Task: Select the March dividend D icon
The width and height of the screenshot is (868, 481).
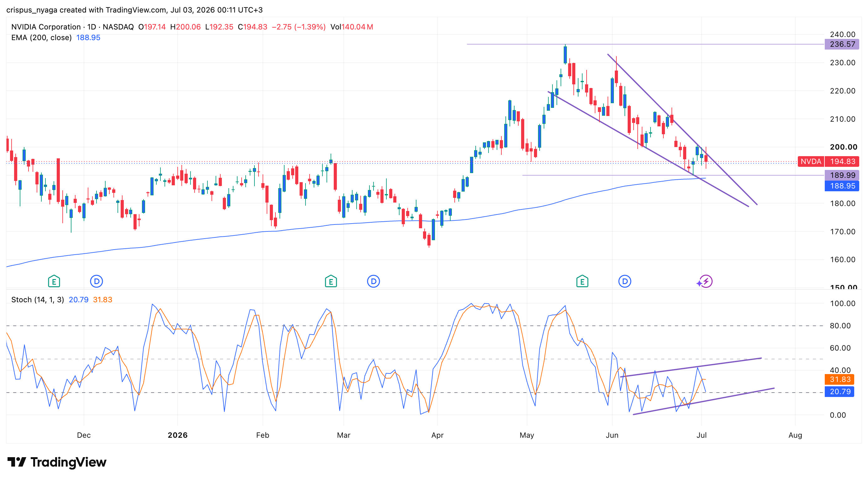Action: point(373,281)
